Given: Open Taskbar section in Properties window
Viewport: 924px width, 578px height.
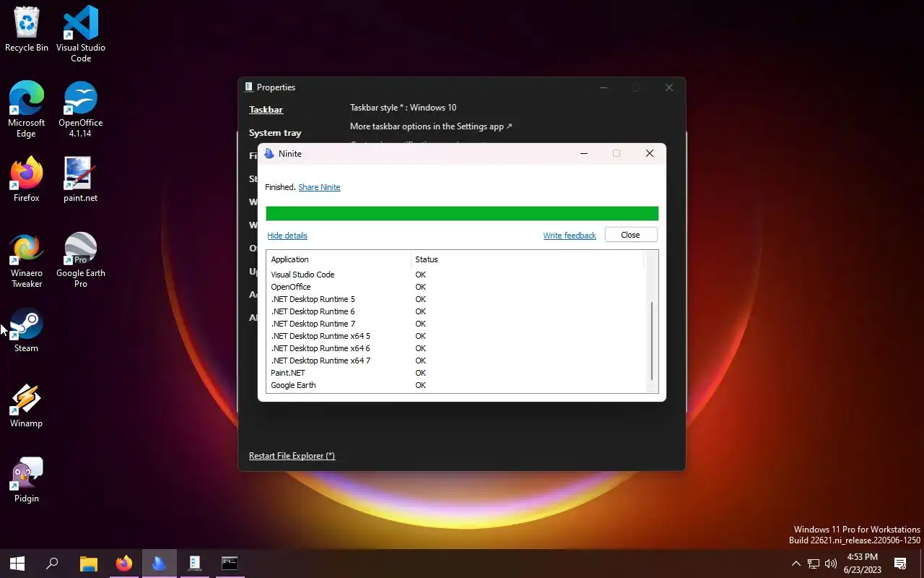Looking at the screenshot, I should click(266, 110).
